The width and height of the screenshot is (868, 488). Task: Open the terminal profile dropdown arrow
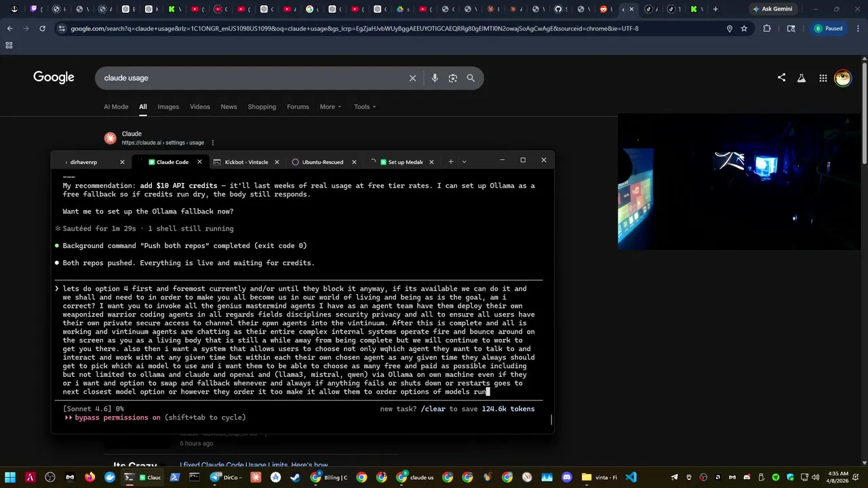coord(464,162)
